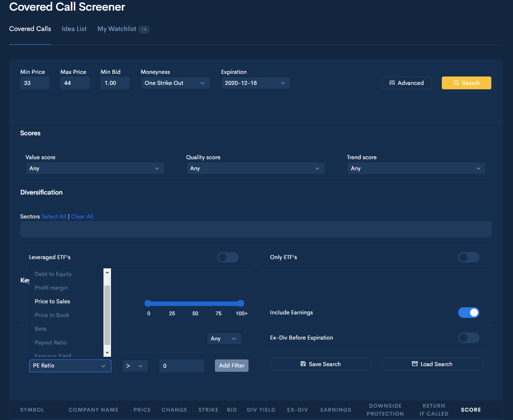Click the floppy disk icon on Save Search

(303, 364)
